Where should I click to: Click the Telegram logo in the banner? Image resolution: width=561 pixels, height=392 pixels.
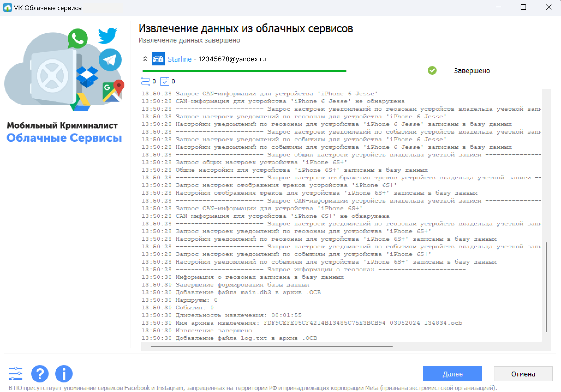tap(110, 60)
